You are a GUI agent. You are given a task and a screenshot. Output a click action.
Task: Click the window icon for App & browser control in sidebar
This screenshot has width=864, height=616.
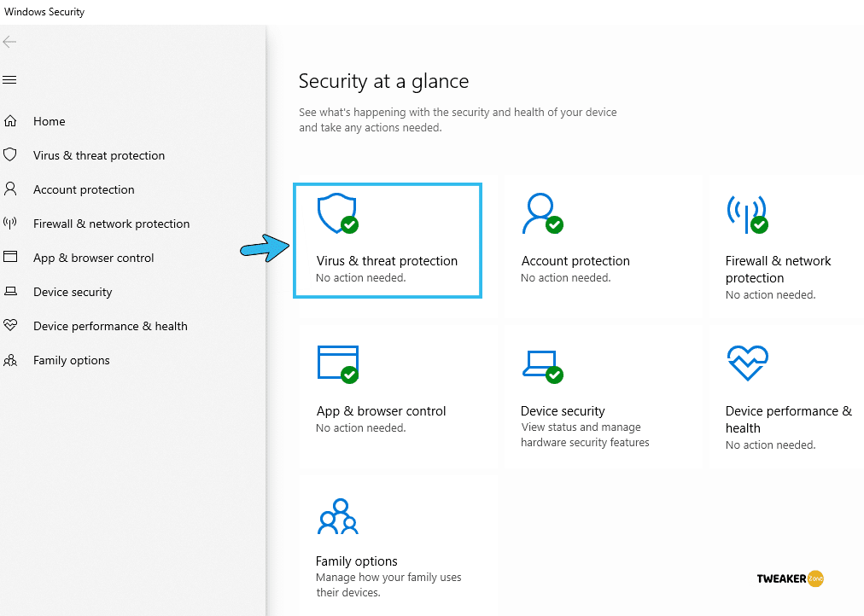[10, 257]
